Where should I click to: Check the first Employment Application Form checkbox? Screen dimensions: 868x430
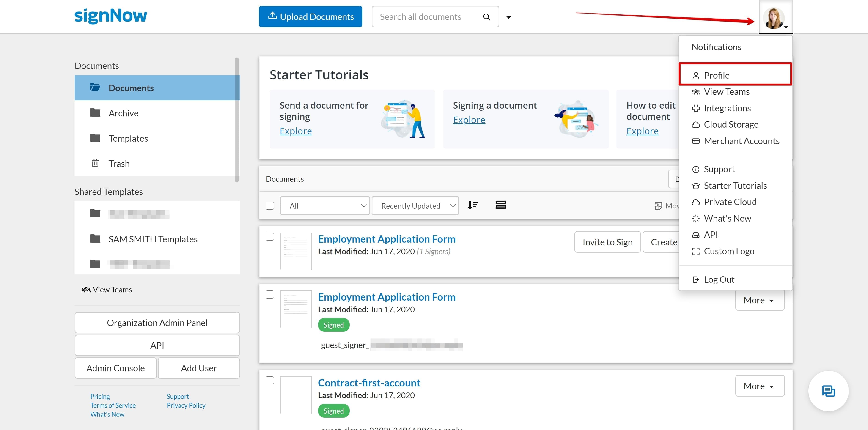[x=269, y=237]
